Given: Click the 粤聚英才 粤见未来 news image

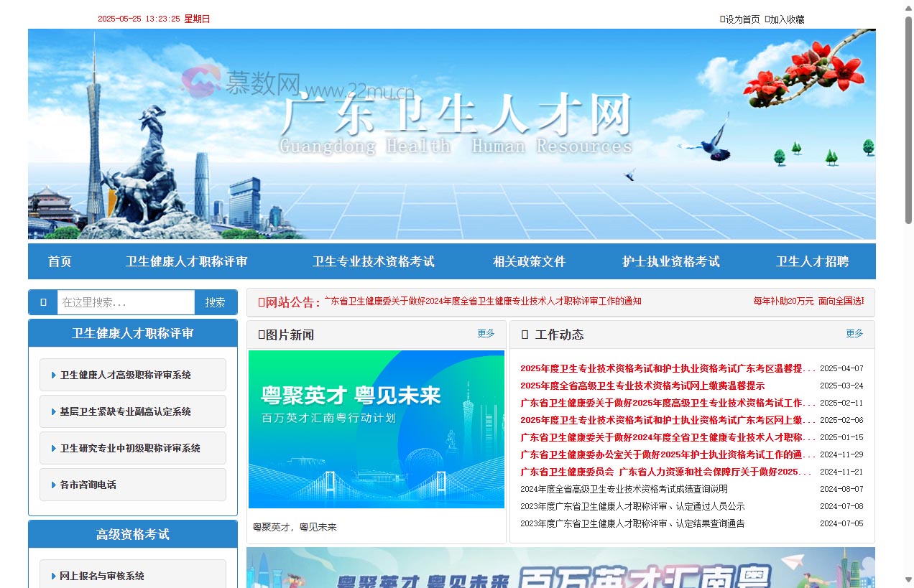Looking at the screenshot, I should pos(376,428).
